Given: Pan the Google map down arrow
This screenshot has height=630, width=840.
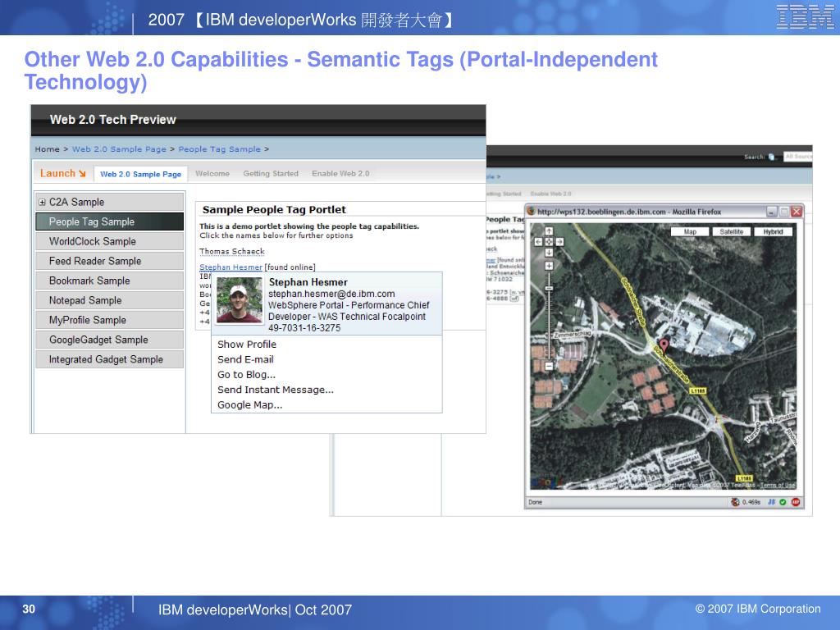Looking at the screenshot, I should (x=549, y=253).
